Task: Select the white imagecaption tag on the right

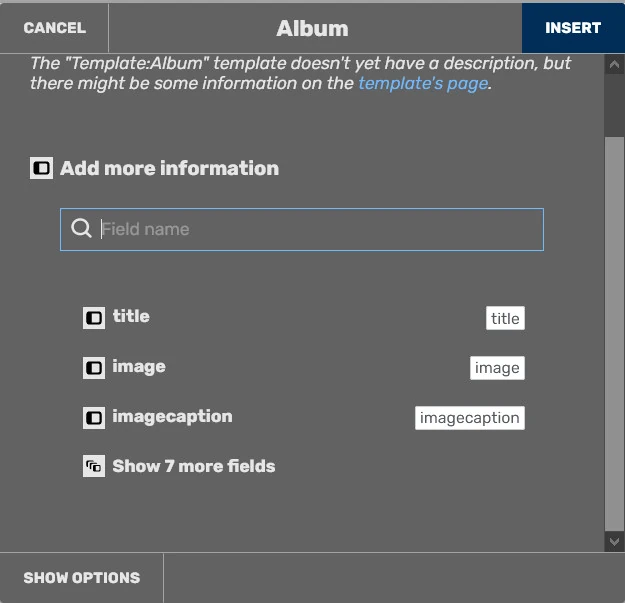Action: point(470,418)
